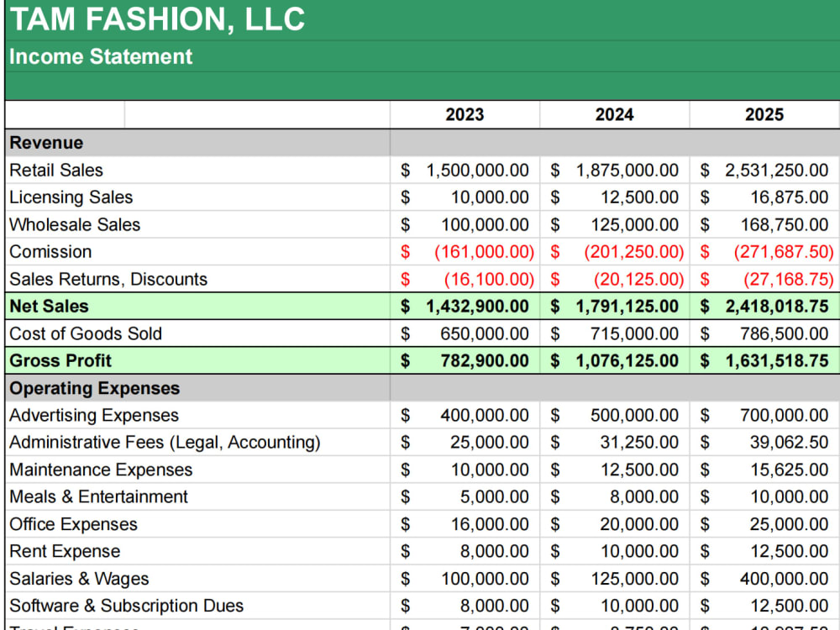Click Net Sales 2024 value 1,791,125.00
The height and width of the screenshot is (630, 840).
click(x=627, y=307)
